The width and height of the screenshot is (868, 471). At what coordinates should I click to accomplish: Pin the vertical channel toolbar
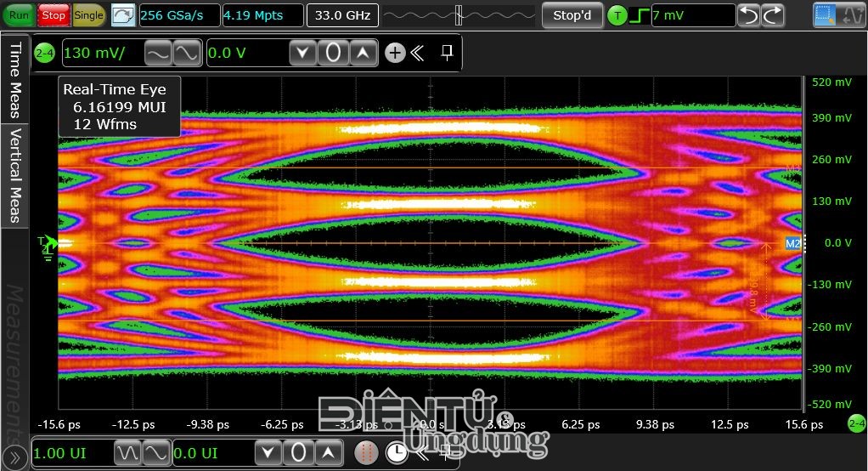447,54
